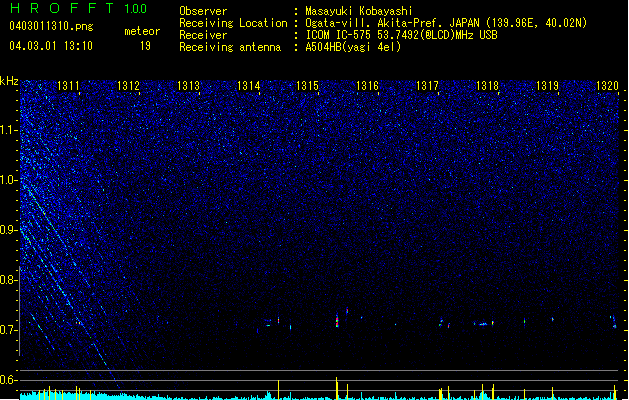The height and width of the screenshot is (400, 629).
Task: Click the 1311 time marker
Action: (68, 86)
